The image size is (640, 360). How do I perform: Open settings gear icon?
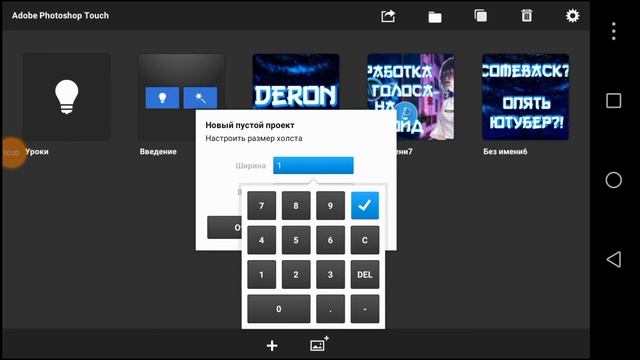(x=572, y=16)
